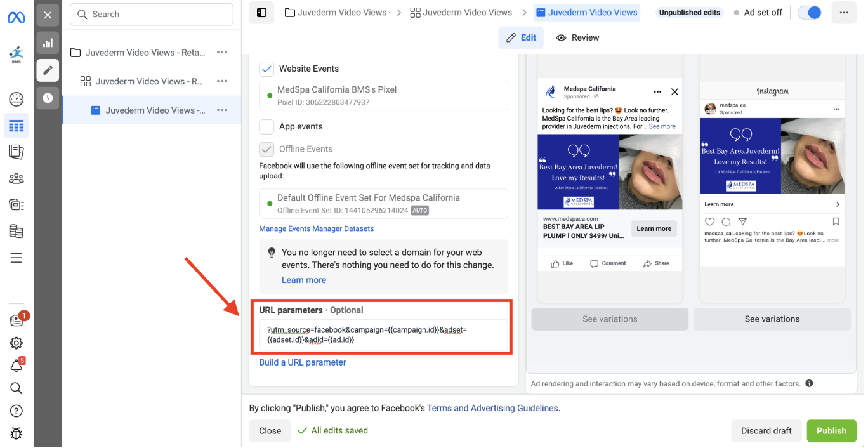This screenshot has width=868, height=448.
Task: Open Manage Events Manager Datasets link
Action: click(x=317, y=228)
